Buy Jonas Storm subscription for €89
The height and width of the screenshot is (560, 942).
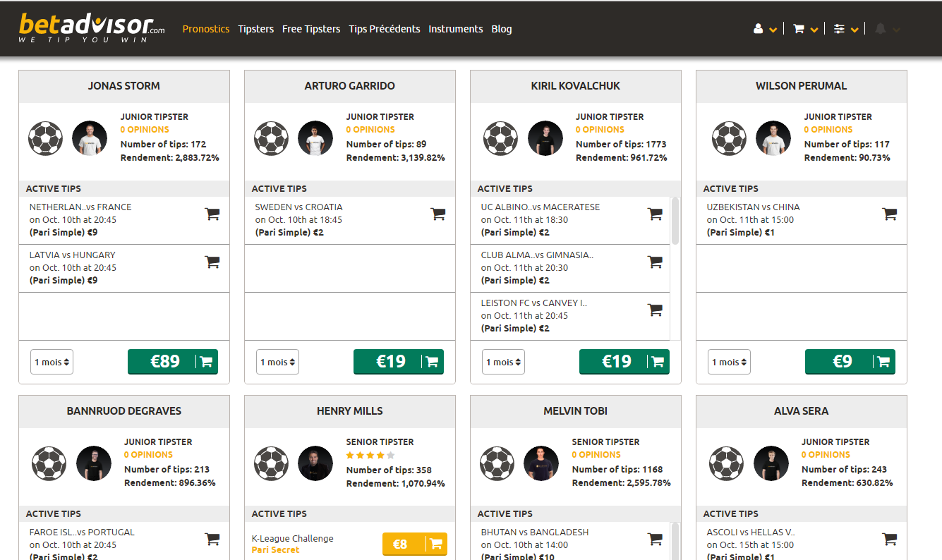pyautogui.click(x=173, y=362)
